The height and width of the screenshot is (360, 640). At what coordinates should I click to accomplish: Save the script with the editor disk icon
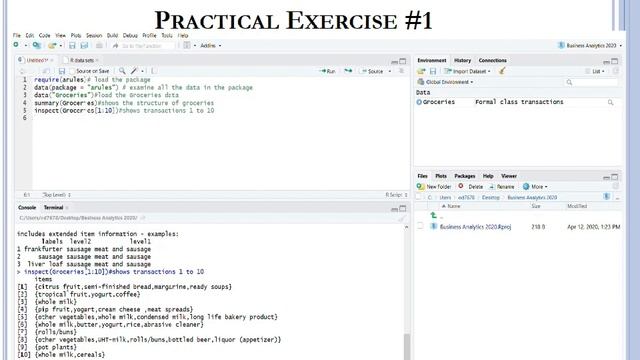coord(62,71)
